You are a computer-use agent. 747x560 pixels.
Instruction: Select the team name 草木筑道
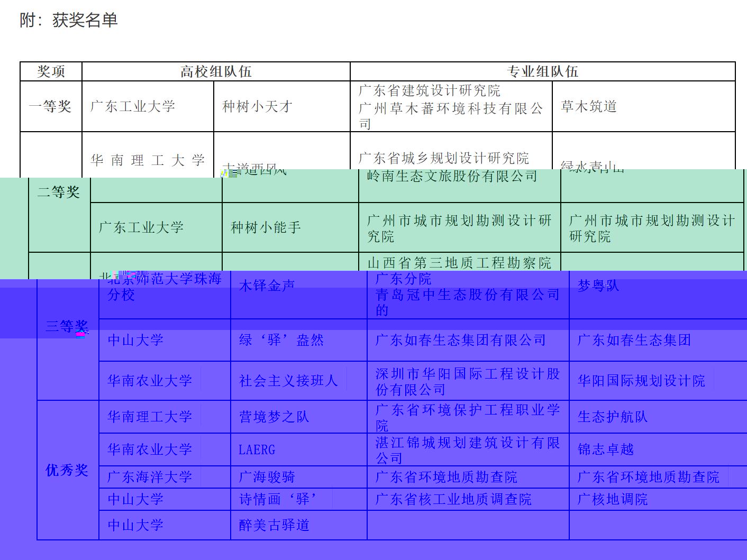[x=589, y=106]
